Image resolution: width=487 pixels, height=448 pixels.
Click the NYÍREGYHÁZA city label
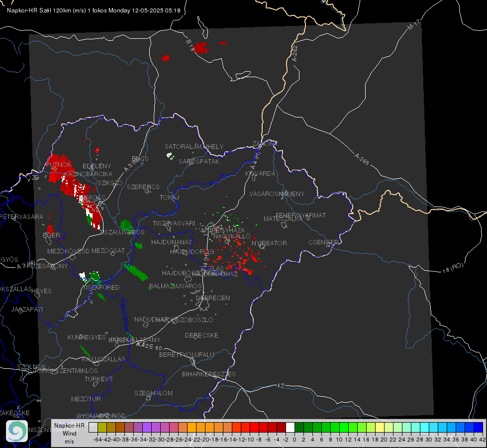click(223, 230)
